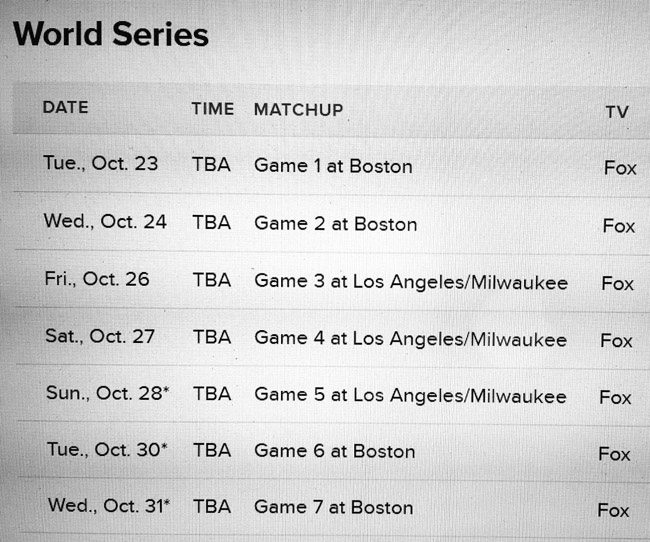
Task: Select the Fri., Oct. 26 date
Action: click(x=97, y=279)
